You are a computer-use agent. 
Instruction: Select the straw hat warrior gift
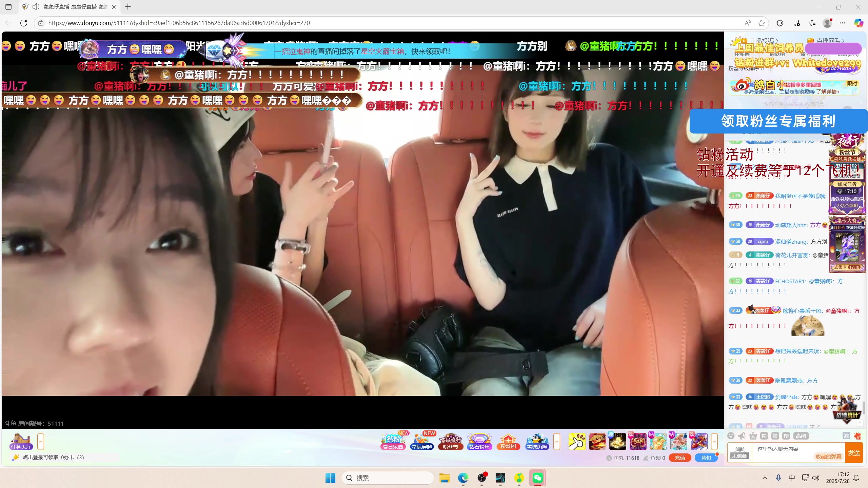[x=597, y=442]
